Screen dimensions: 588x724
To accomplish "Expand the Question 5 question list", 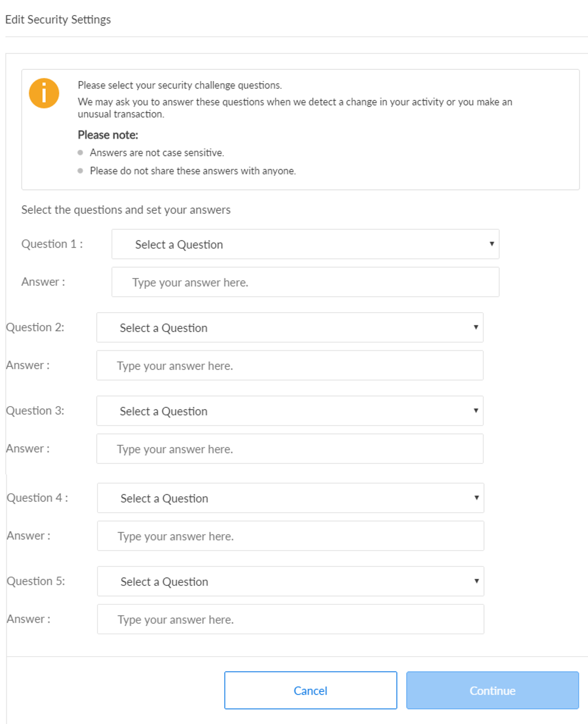I will (290, 582).
